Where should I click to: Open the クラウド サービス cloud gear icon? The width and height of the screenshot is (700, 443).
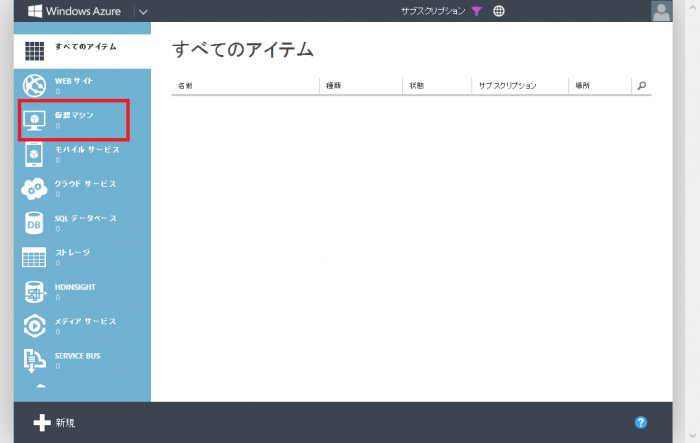point(34,189)
